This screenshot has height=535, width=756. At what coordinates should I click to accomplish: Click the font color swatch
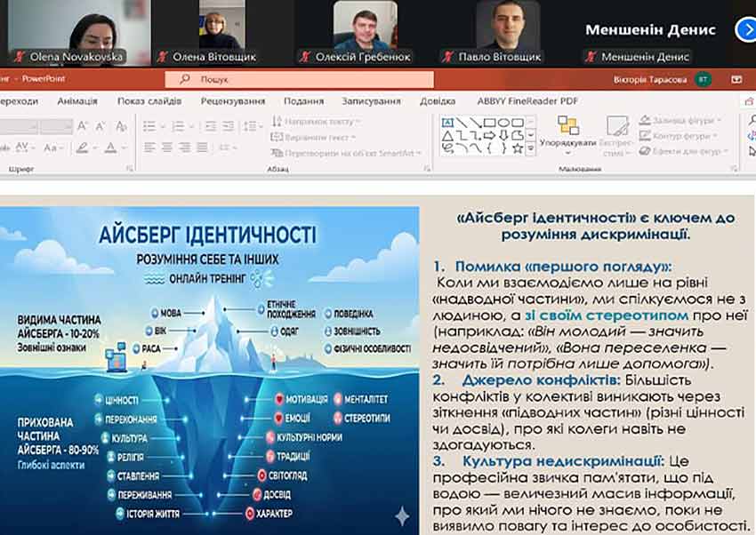pos(111,148)
